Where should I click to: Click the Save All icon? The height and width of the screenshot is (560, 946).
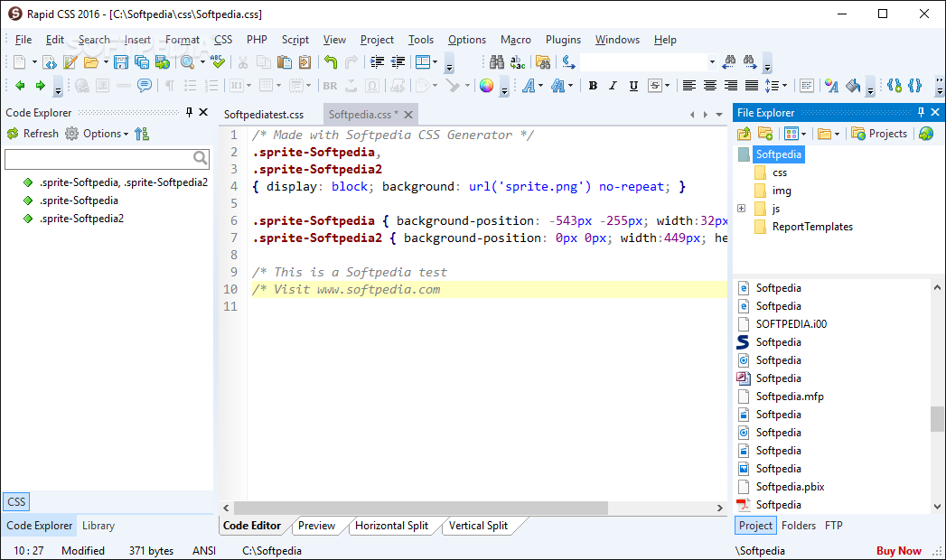(142, 62)
